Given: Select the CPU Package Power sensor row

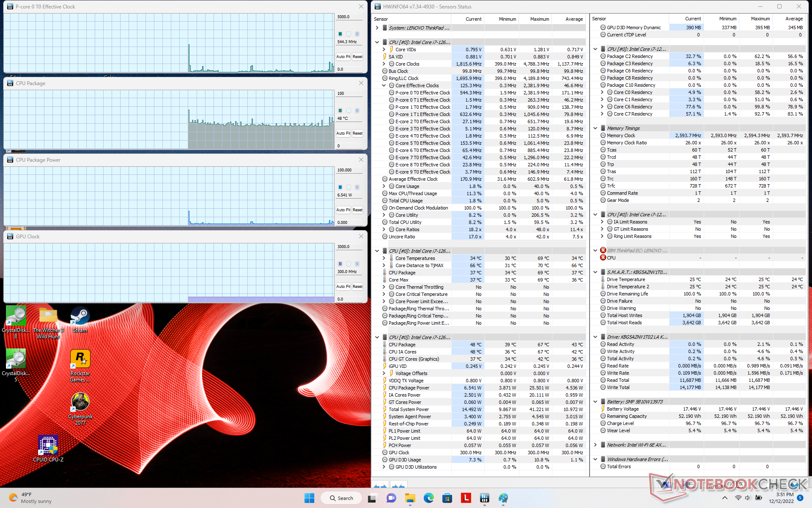Looking at the screenshot, I should pyautogui.click(x=409, y=388).
